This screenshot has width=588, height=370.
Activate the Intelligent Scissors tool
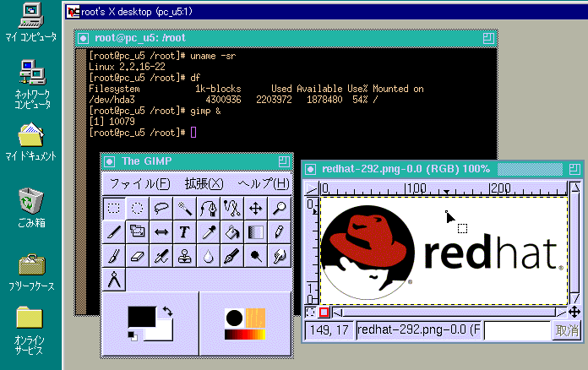231,208
